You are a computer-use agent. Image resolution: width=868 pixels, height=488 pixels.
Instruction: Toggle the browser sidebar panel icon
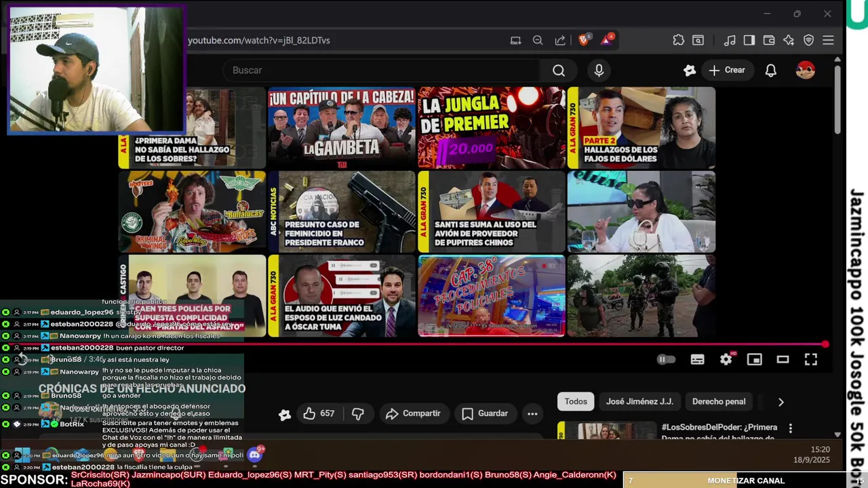tap(749, 40)
